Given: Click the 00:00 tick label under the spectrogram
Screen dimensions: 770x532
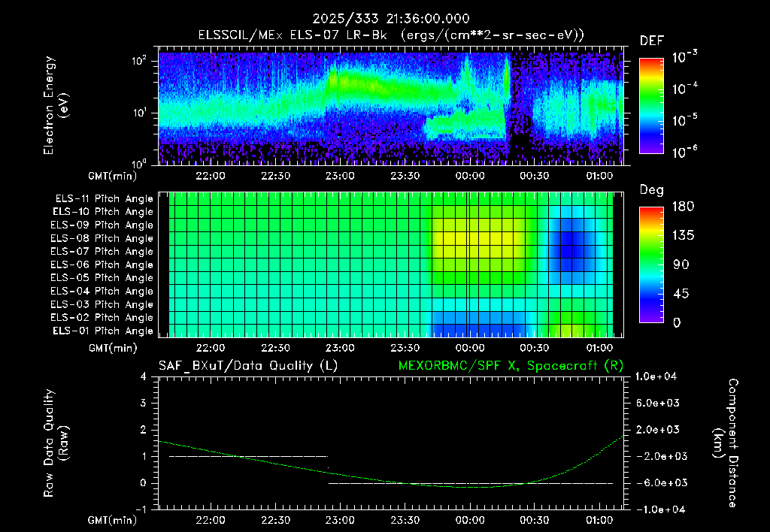Looking at the screenshot, I should pyautogui.click(x=470, y=176).
